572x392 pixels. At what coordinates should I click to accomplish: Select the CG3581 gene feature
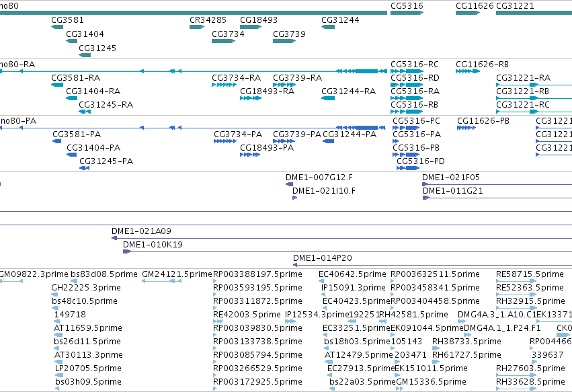pos(57,27)
